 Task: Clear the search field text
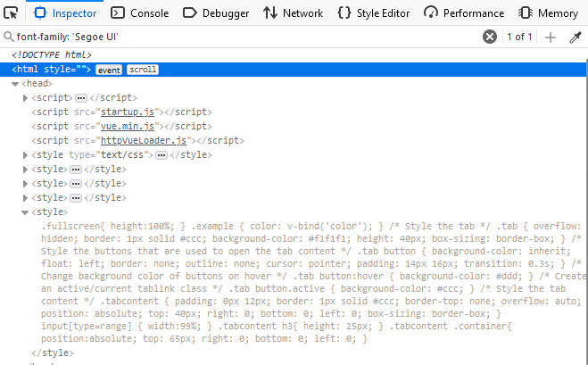tap(489, 37)
